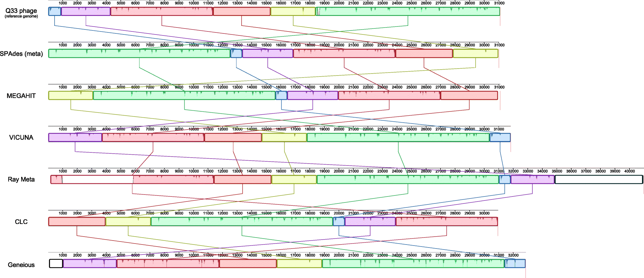Viewport: 644px width, 278px height.
Task: Click the 35000 tick on Ray Meta ruler
Action: pyautogui.click(x=557, y=171)
